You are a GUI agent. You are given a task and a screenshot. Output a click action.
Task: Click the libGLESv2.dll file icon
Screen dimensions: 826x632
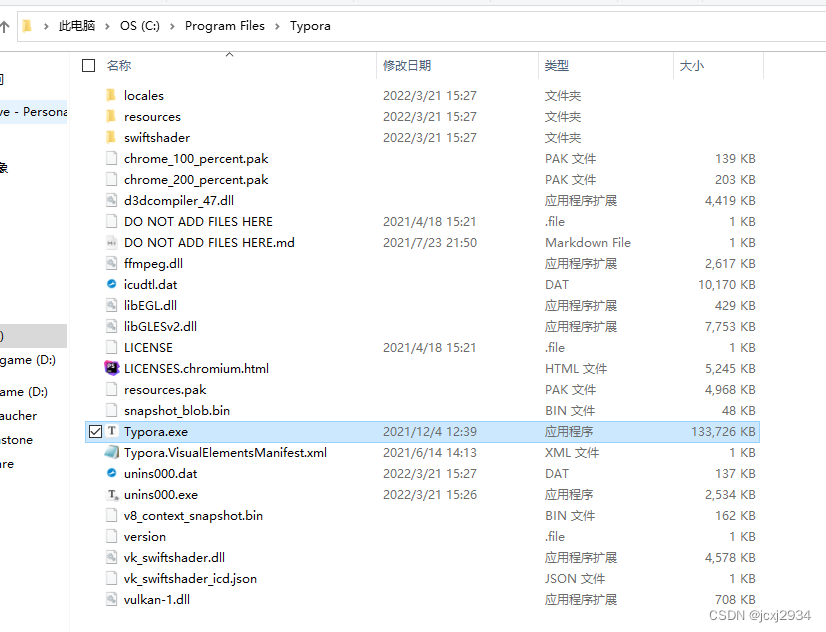(111, 327)
